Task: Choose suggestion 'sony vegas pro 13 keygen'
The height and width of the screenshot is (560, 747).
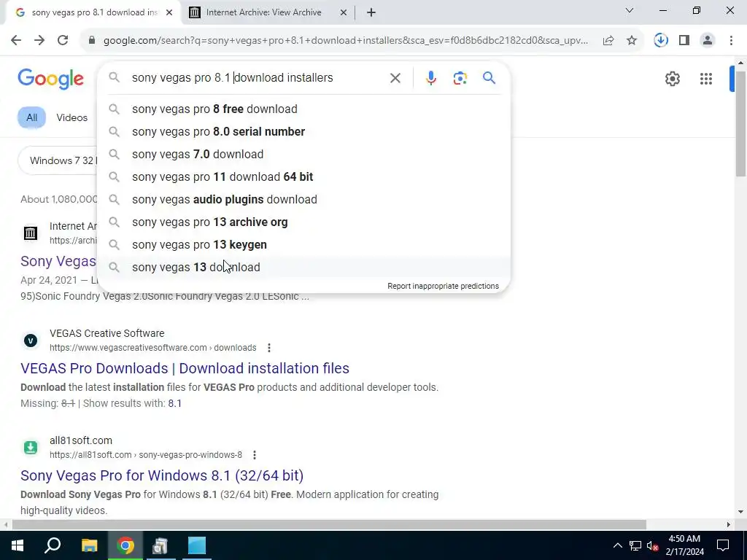Action: [303, 245]
